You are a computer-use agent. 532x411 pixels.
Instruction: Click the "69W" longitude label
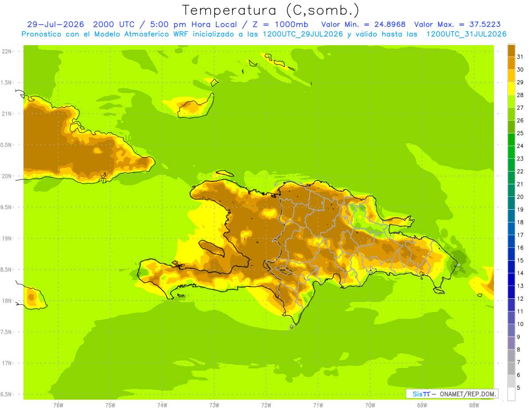click(422, 406)
